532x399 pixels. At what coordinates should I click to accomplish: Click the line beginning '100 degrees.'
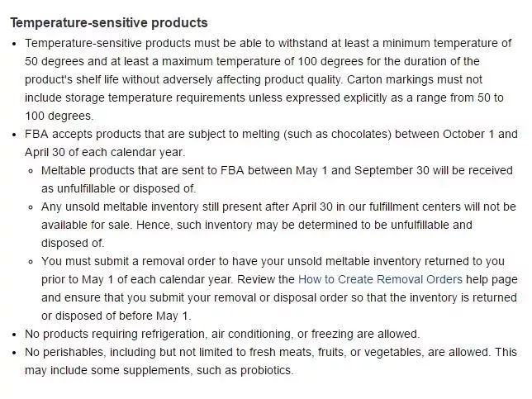pyautogui.click(x=59, y=116)
